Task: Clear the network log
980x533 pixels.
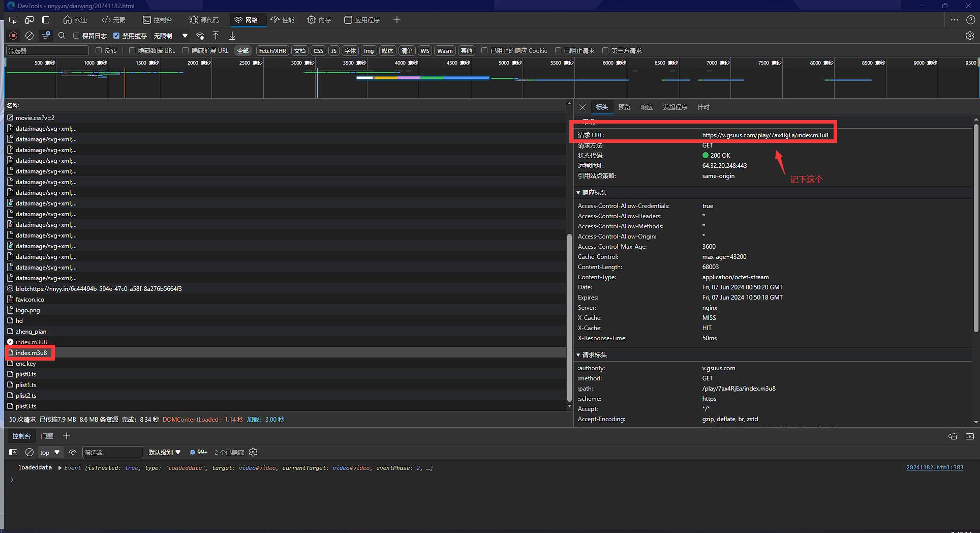Action: [29, 36]
